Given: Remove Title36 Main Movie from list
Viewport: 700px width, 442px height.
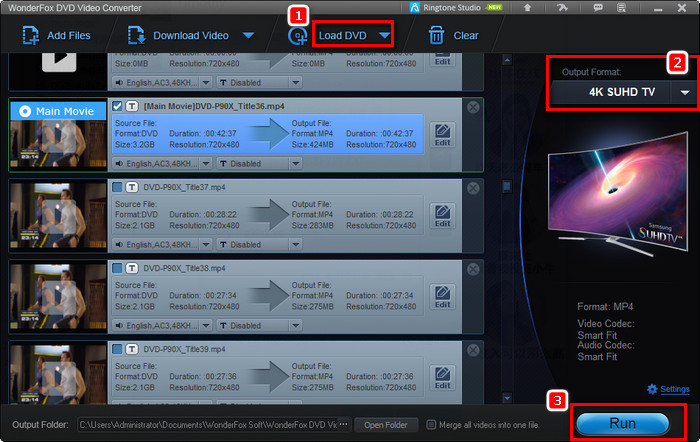Looking at the screenshot, I should pyautogui.click(x=473, y=107).
